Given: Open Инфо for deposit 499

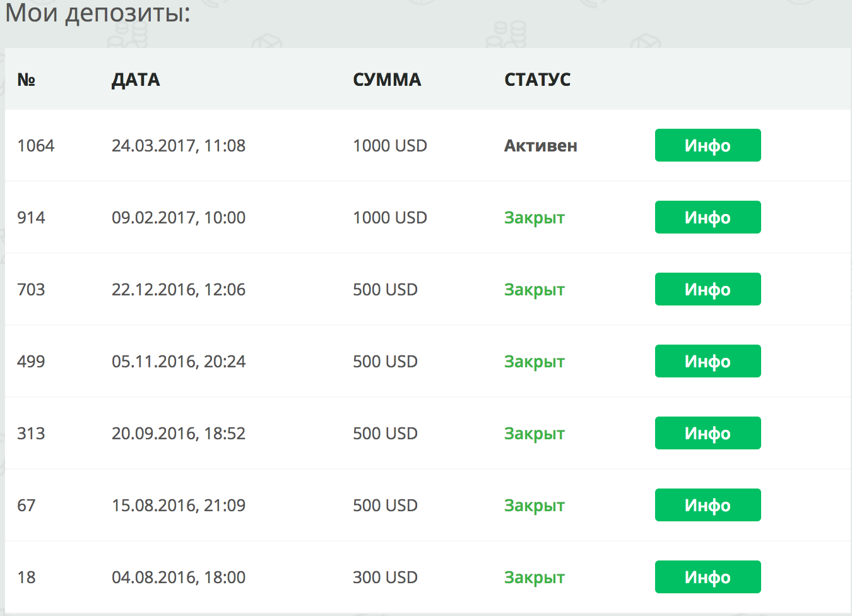Looking at the screenshot, I should pos(707,361).
